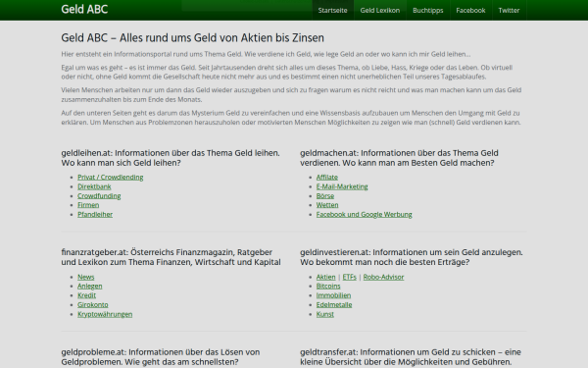Click the paragraph starting 'Vielen Menschen arbeiten'
Image resolution: width=588 pixels, height=368 pixels.
coord(291,94)
